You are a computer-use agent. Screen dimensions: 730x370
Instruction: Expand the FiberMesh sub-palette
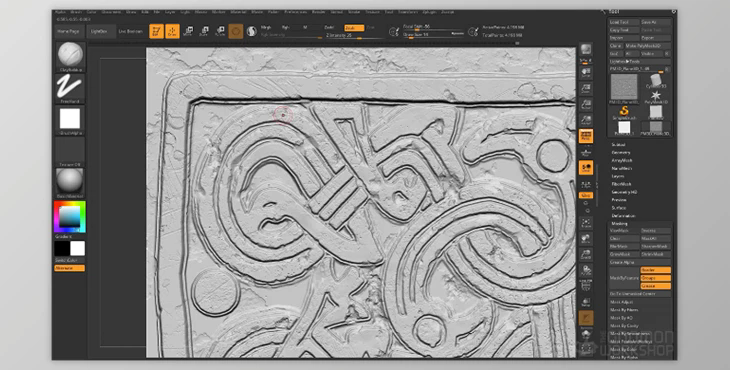tap(621, 184)
